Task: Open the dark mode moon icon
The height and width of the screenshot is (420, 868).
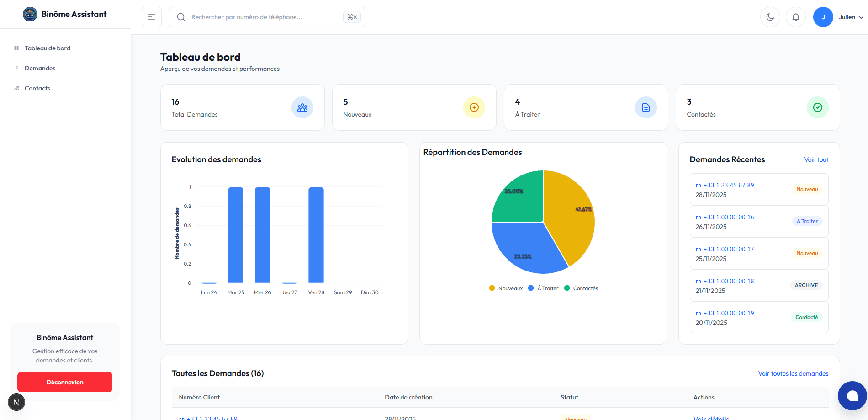Action: tap(770, 16)
